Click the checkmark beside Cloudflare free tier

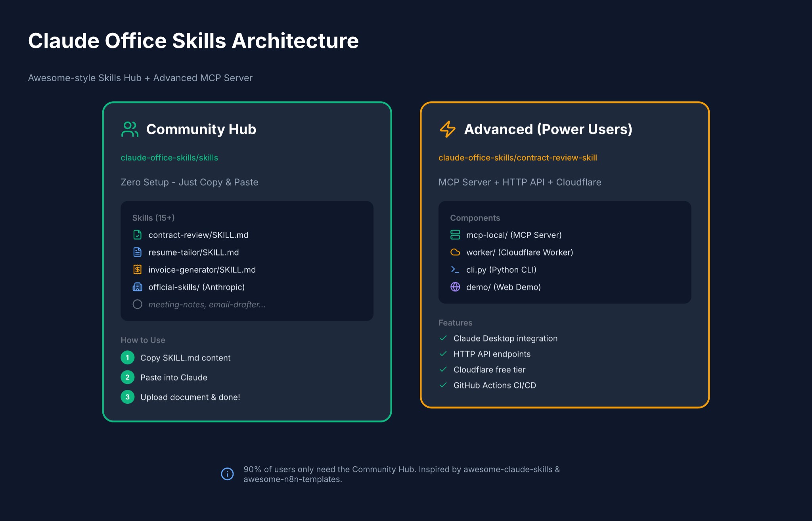(x=443, y=370)
